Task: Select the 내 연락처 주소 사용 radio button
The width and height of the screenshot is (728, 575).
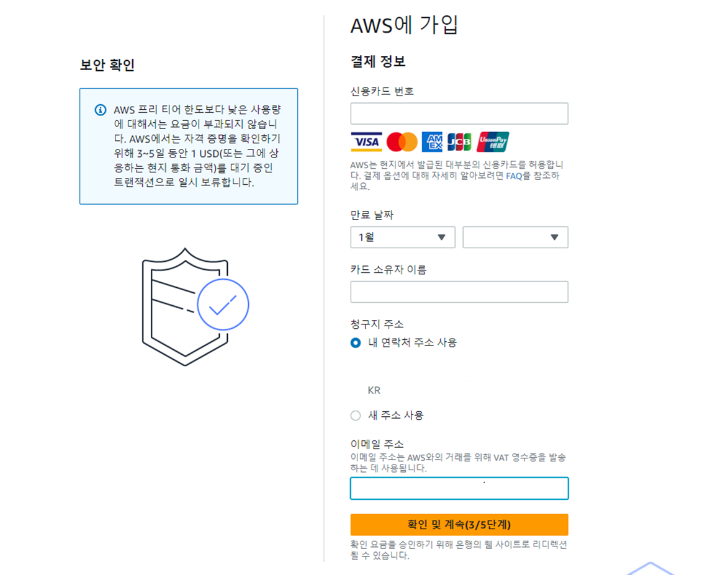Action: 356,343
